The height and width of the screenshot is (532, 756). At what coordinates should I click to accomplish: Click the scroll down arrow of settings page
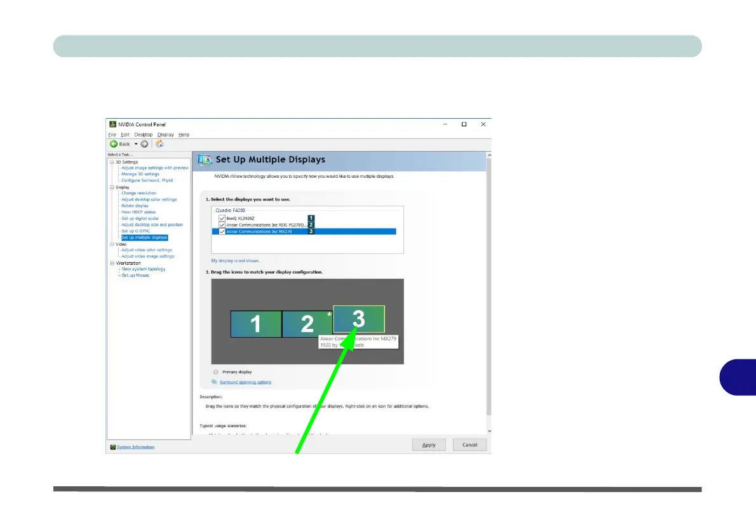[489, 431]
